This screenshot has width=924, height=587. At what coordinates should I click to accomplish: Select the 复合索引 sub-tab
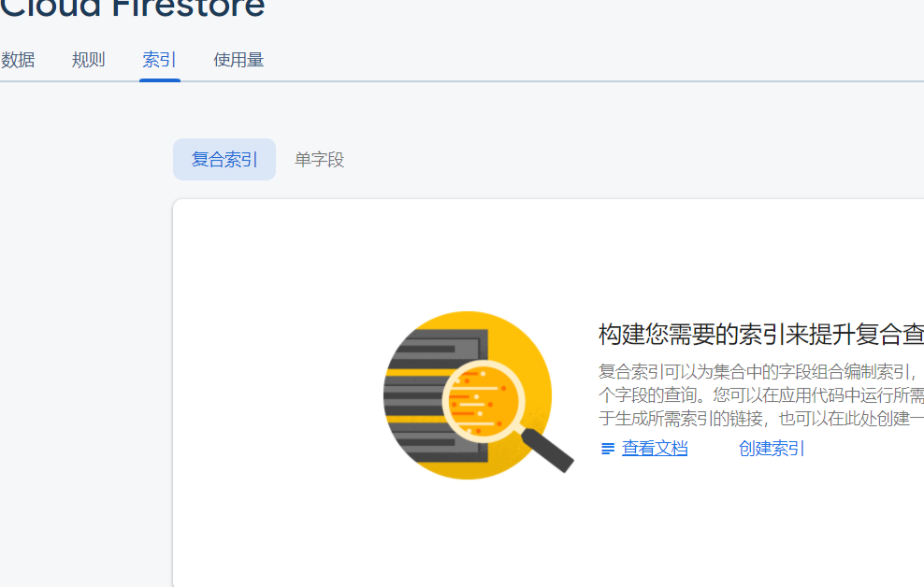click(224, 160)
